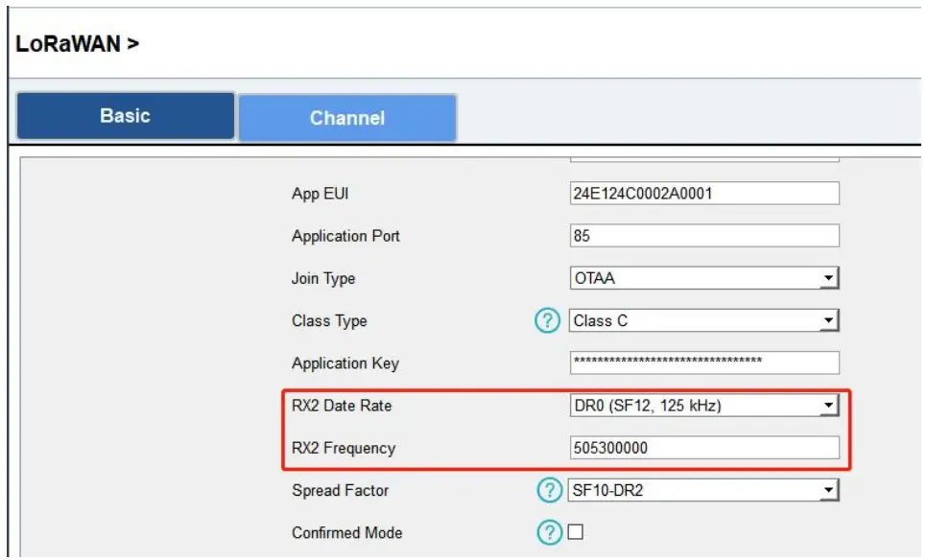Image resolution: width=928 pixels, height=560 pixels.
Task: Click the LoRaWAN navigation header
Action: pyautogui.click(x=68, y=42)
